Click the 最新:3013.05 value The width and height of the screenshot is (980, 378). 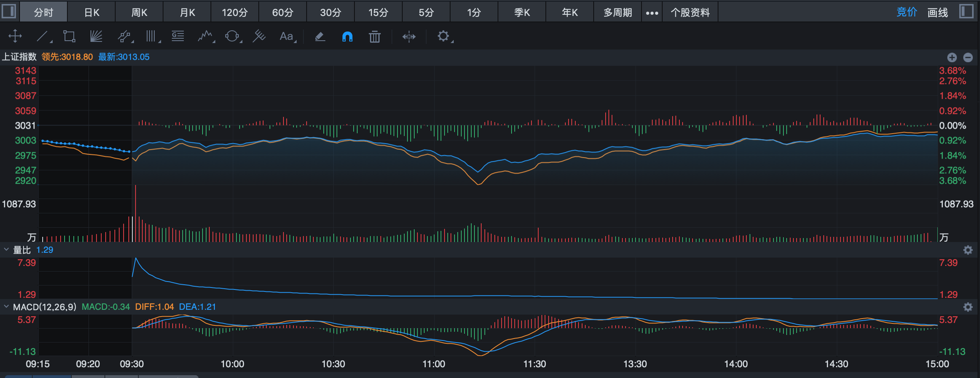point(124,57)
